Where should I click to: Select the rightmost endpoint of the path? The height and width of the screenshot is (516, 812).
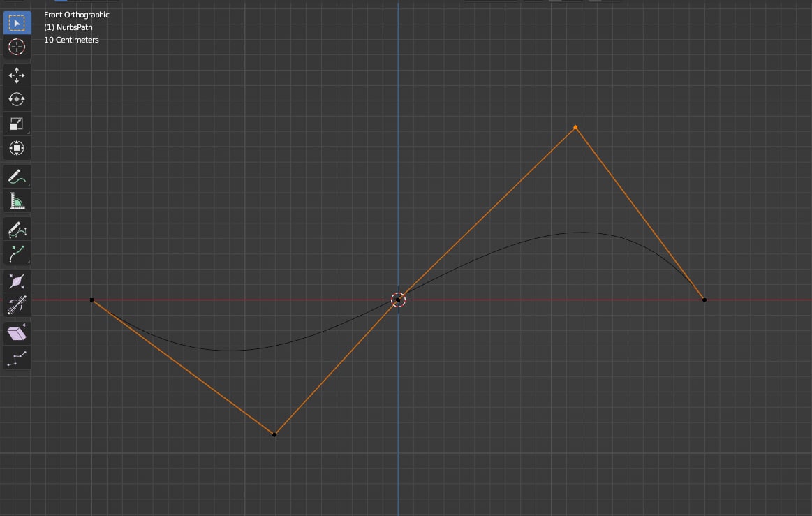(704, 300)
